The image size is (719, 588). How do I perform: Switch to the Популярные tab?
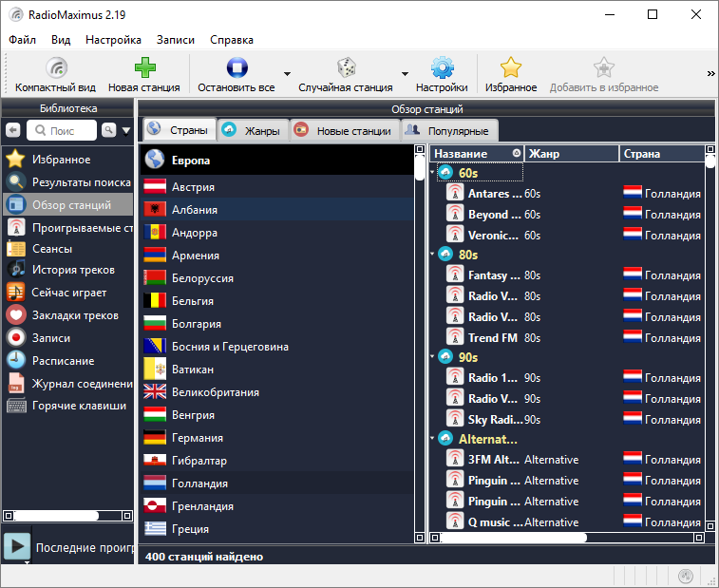click(448, 130)
